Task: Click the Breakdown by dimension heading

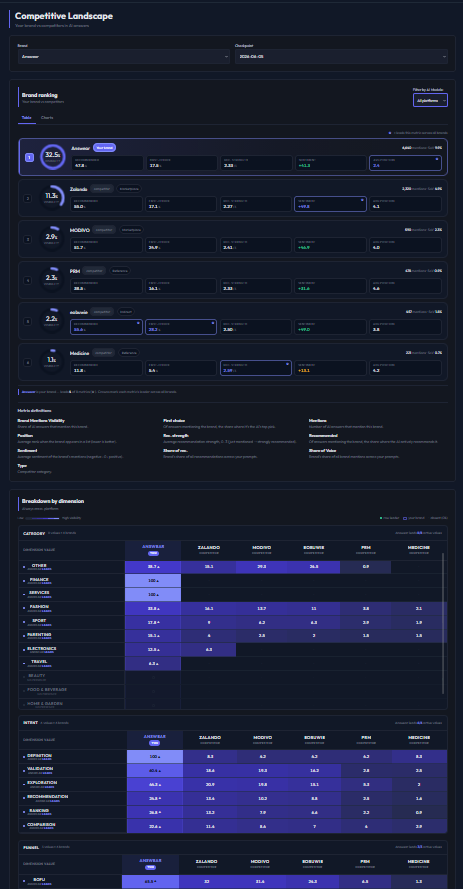Action: click(53, 501)
